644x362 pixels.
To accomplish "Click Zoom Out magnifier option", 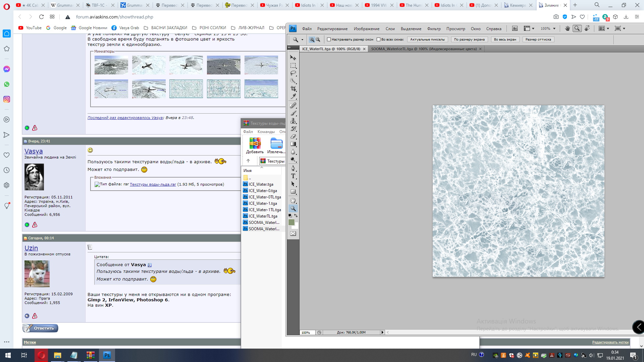I will (x=318, y=40).
